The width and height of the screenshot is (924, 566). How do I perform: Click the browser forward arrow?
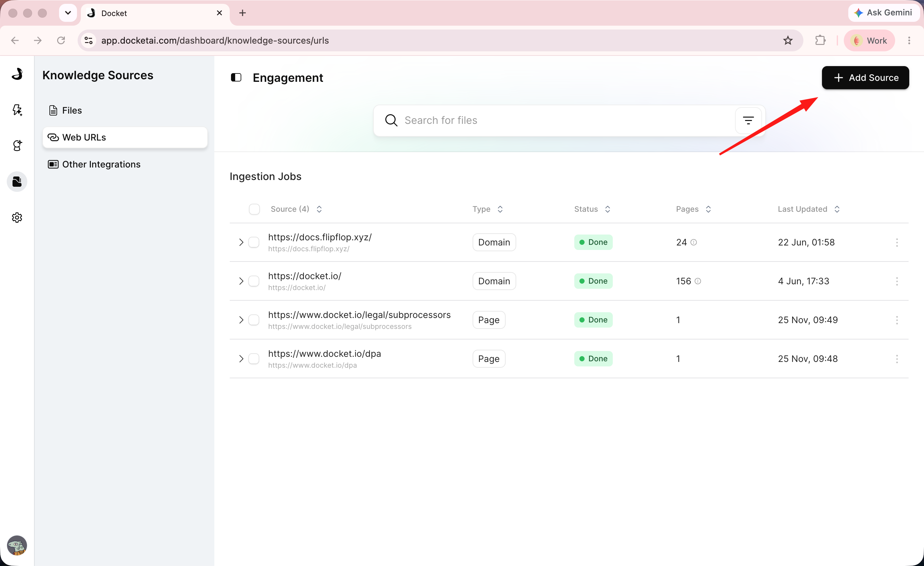(38, 40)
